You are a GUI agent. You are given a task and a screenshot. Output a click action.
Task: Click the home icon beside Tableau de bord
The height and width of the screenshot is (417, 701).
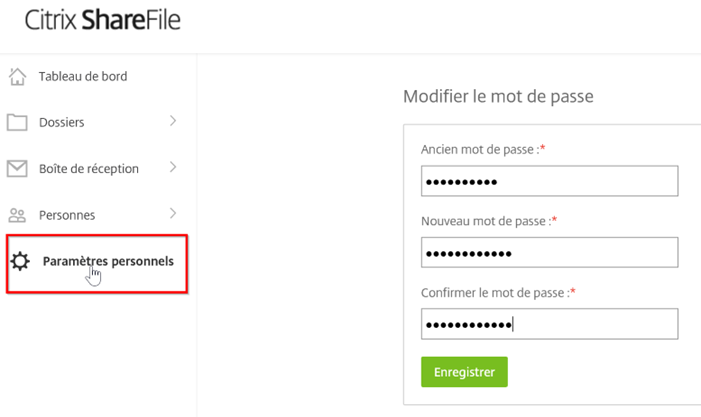17,76
